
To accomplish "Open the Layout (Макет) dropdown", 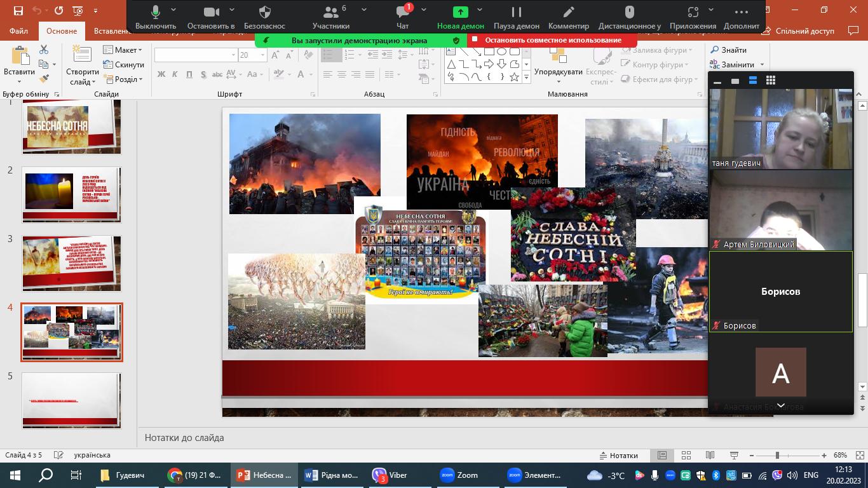I will coord(123,50).
